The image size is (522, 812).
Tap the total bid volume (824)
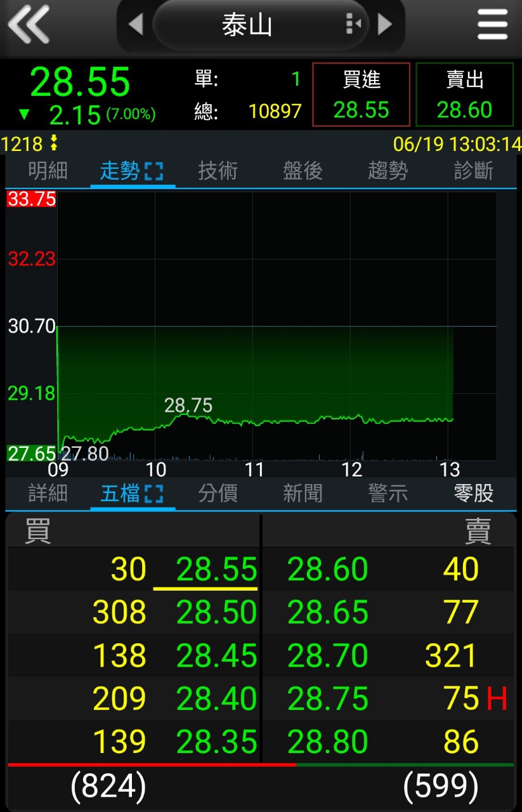pos(108,787)
